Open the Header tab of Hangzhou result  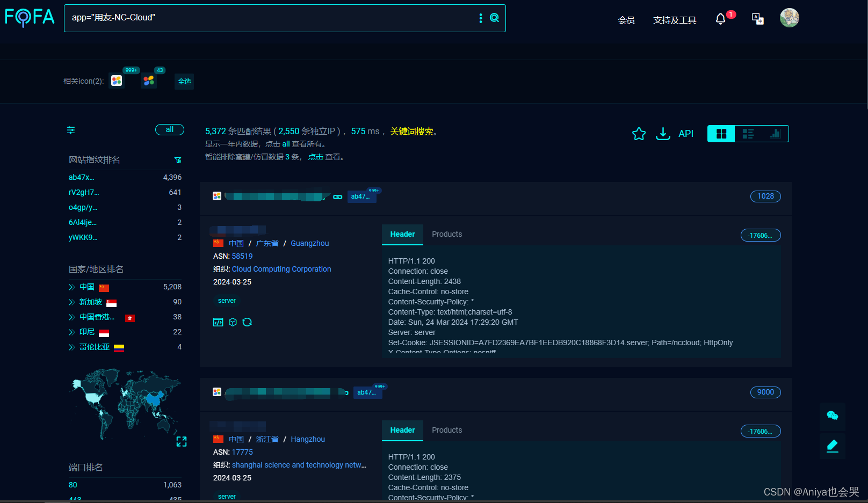click(402, 430)
